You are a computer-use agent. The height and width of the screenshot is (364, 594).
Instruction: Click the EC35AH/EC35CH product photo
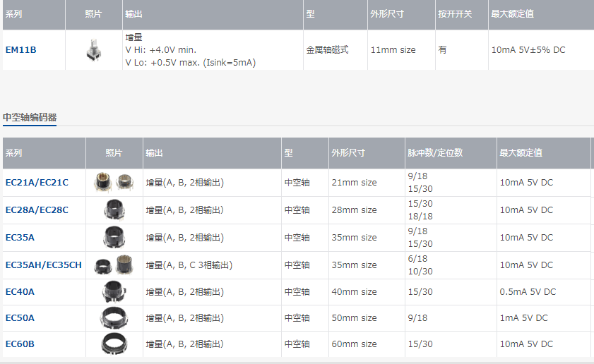[114, 265]
